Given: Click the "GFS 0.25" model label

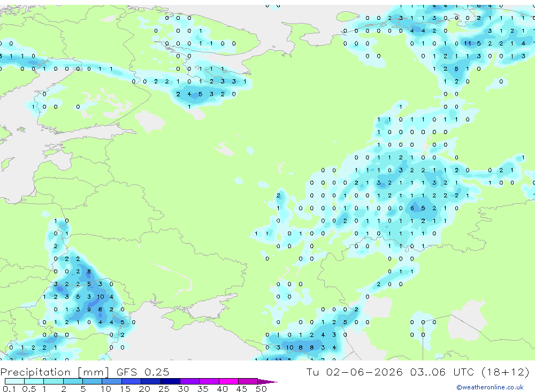Looking at the screenshot, I should [x=143, y=372].
